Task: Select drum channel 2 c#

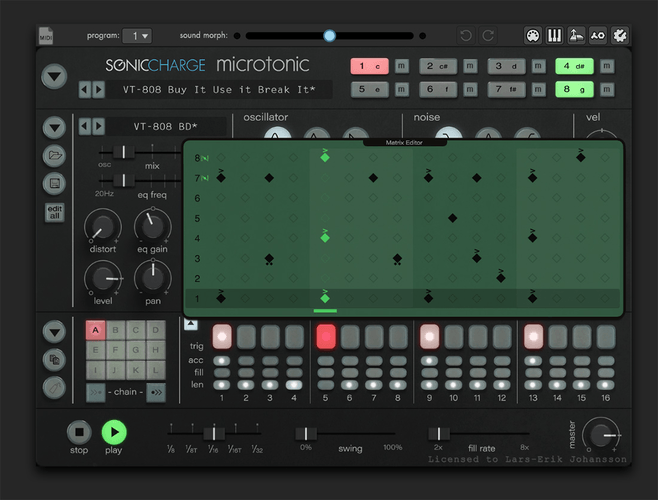Action: point(438,66)
